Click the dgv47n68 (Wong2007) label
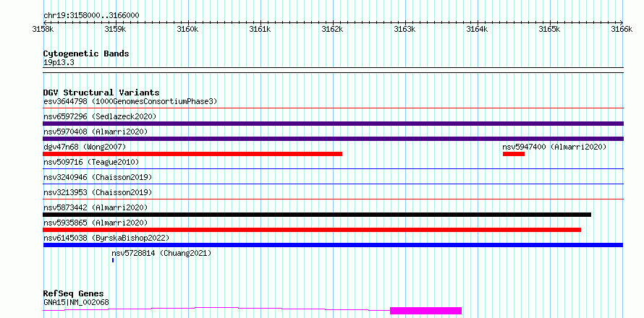This screenshot has height=318, width=644. [x=85, y=147]
